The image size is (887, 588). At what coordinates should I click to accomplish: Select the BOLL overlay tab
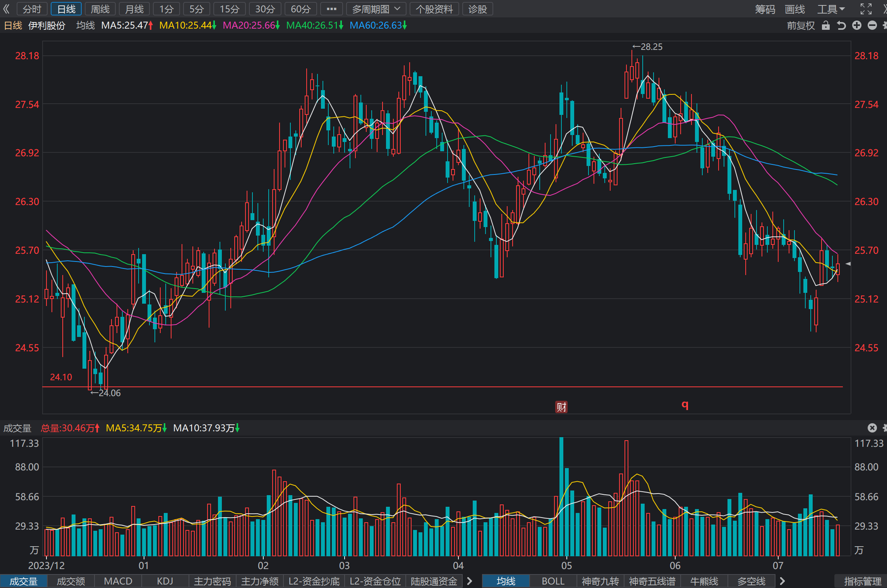[x=553, y=581]
